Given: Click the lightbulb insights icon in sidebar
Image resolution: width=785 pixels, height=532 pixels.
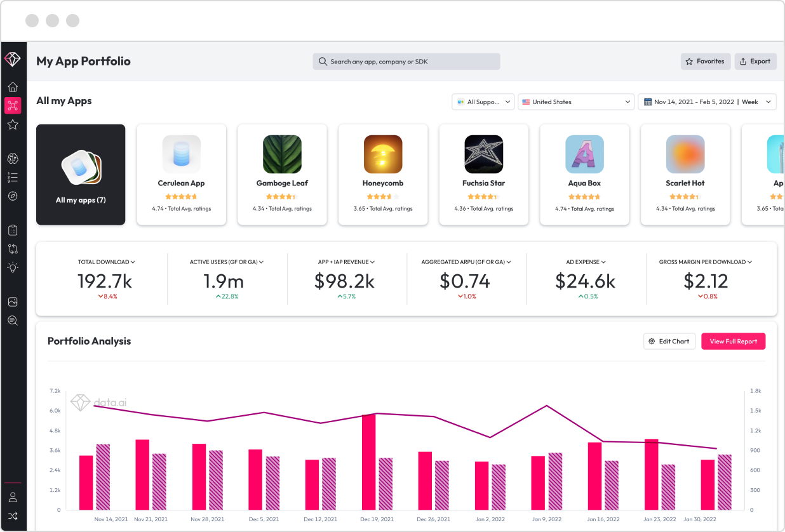Looking at the screenshot, I should pyautogui.click(x=13, y=267).
